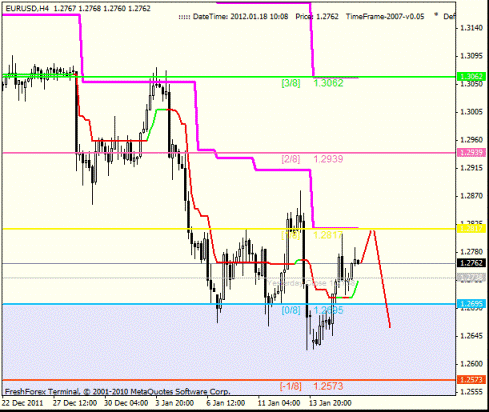The width and height of the screenshot is (489, 412).
Task: Click the 1.3140 price scale value
Action: coord(471,28)
